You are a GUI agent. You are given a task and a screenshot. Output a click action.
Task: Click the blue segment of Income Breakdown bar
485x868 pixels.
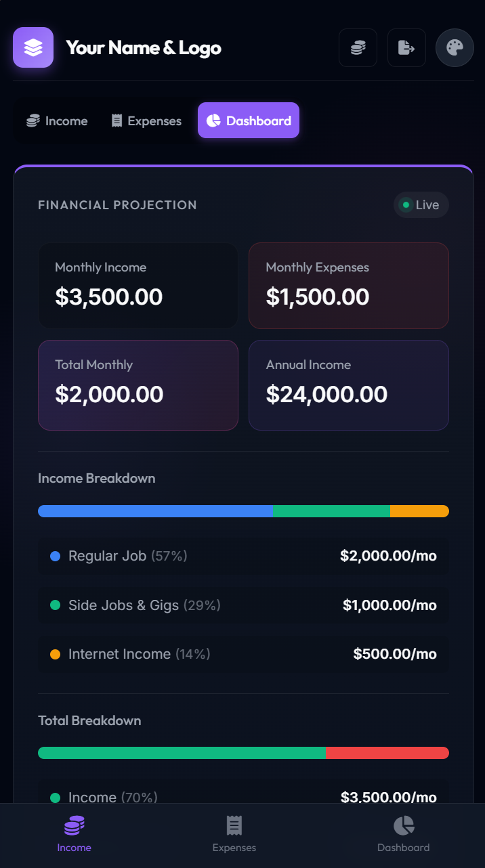tap(156, 511)
